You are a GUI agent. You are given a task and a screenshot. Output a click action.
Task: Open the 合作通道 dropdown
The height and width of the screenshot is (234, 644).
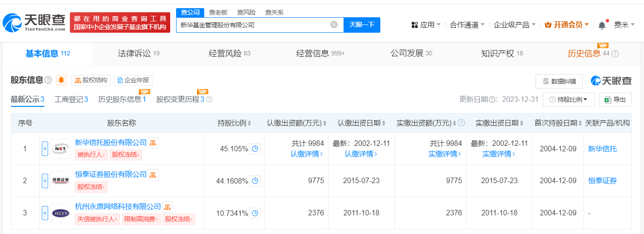(x=467, y=25)
